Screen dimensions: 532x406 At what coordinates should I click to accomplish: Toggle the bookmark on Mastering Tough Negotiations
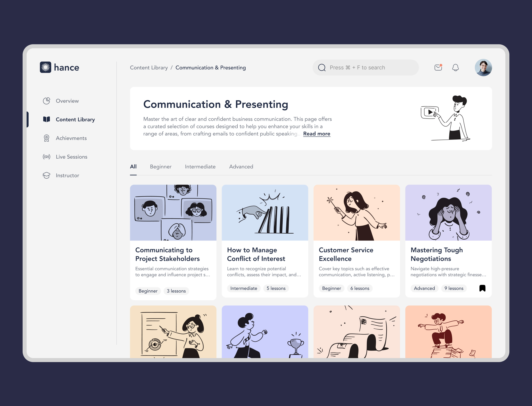click(482, 288)
